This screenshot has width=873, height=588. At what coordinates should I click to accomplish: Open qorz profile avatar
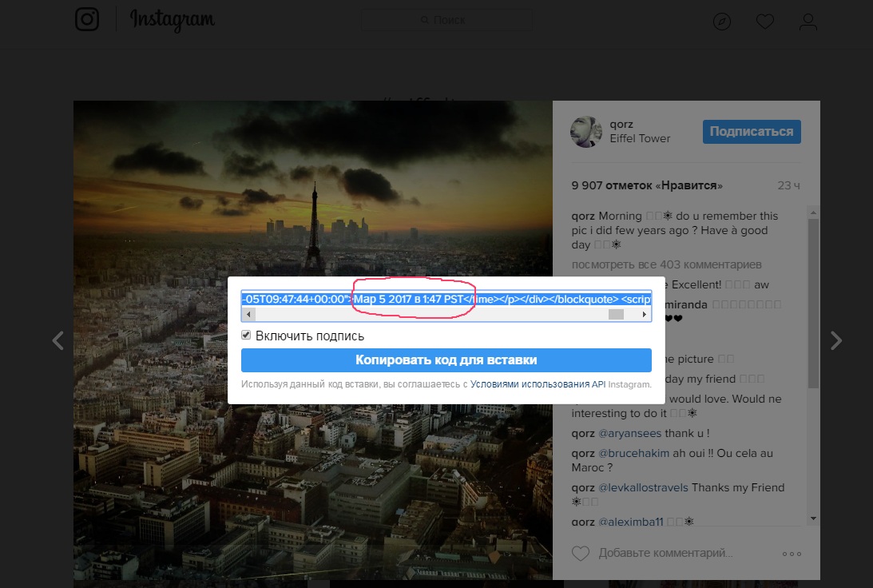point(585,132)
